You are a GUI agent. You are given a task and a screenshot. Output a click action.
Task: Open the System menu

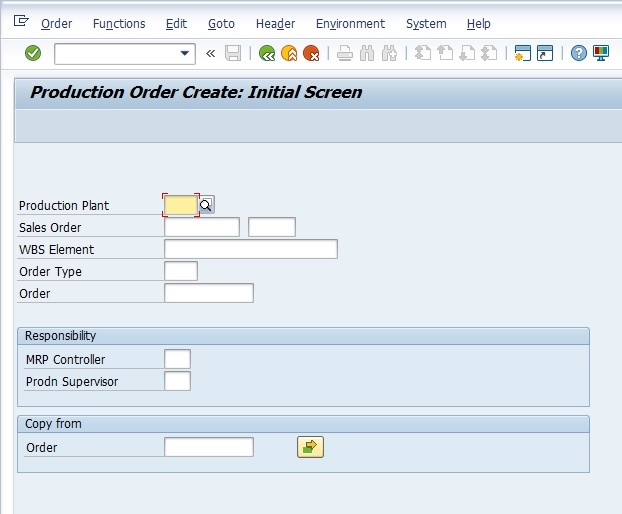pyautogui.click(x=426, y=24)
